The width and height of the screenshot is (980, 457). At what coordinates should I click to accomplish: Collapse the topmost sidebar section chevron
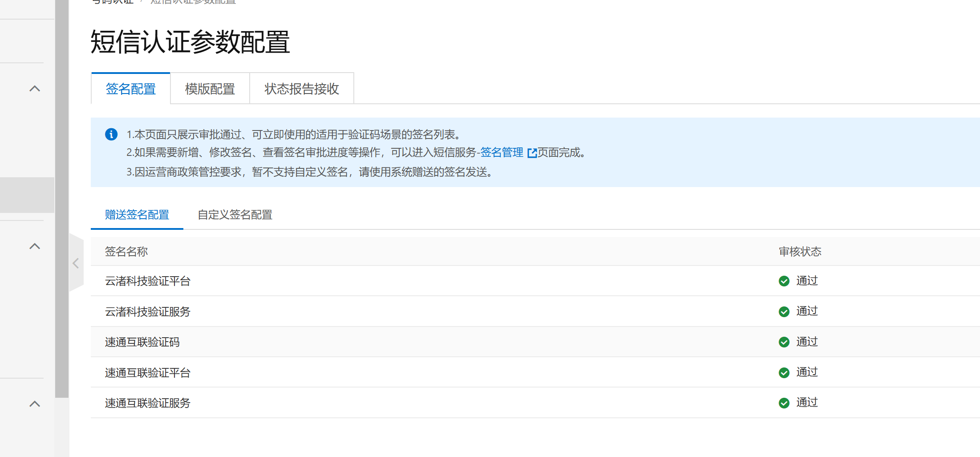[x=35, y=89]
